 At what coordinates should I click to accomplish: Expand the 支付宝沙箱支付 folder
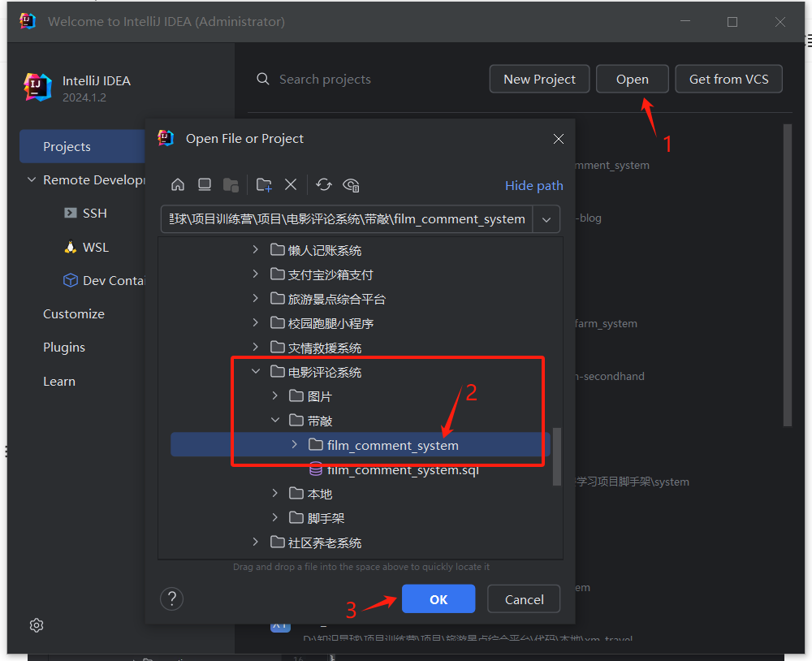255,274
